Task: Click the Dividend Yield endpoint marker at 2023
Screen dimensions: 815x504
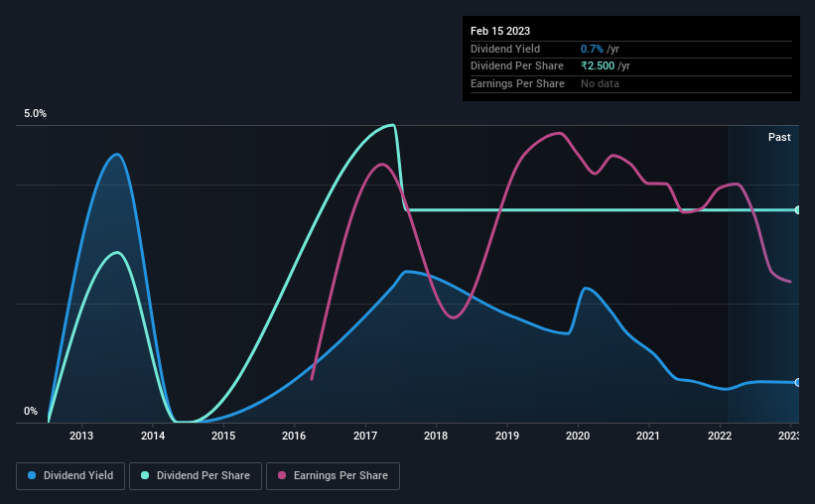Action: tap(798, 382)
